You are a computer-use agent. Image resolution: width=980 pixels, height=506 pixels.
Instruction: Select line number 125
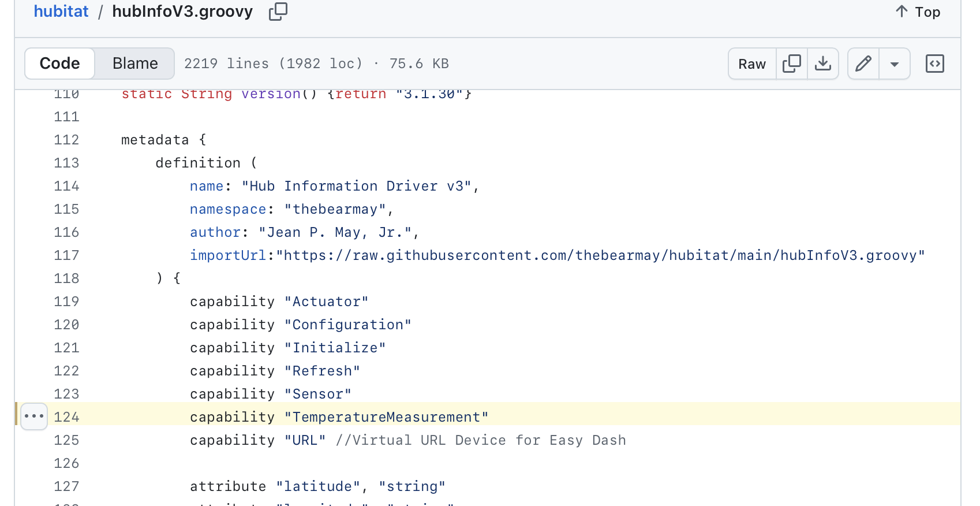click(x=66, y=440)
